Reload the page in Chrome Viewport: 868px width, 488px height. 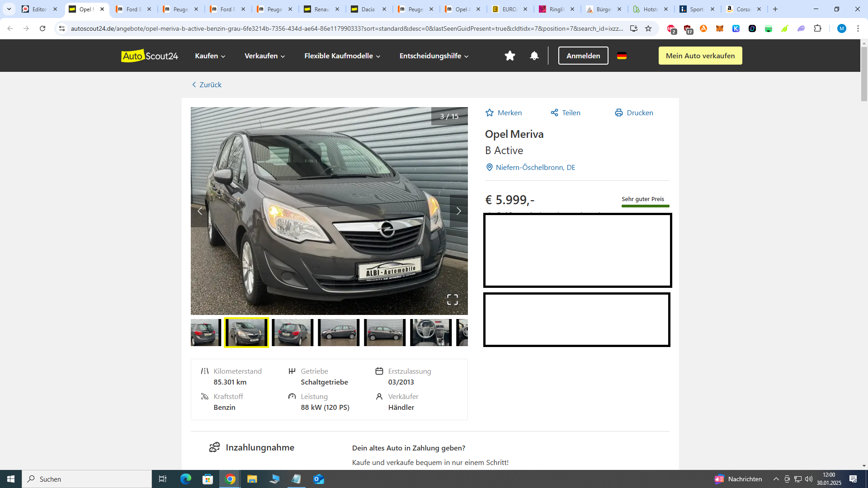click(42, 28)
